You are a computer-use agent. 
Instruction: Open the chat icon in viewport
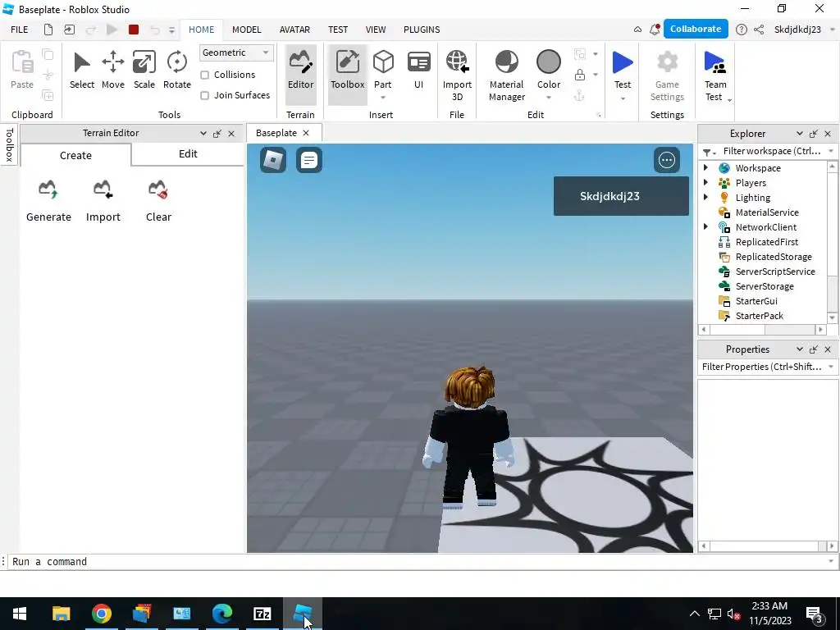tap(309, 160)
